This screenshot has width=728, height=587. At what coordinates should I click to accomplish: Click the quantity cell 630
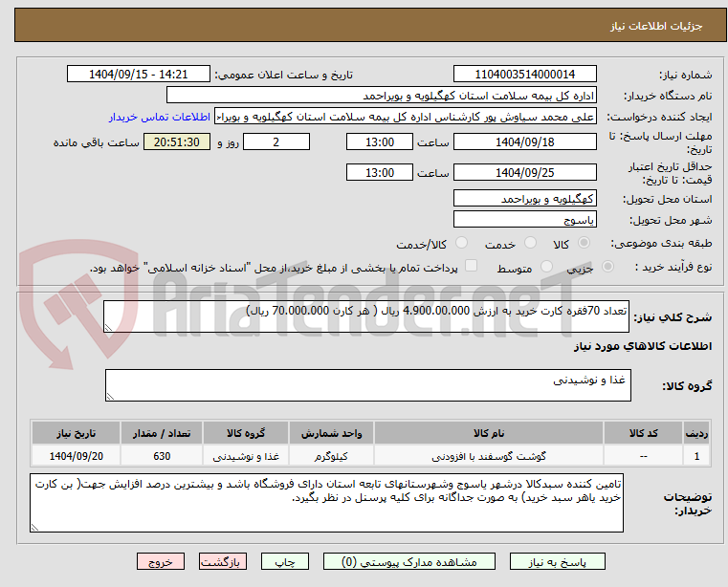[162, 456]
